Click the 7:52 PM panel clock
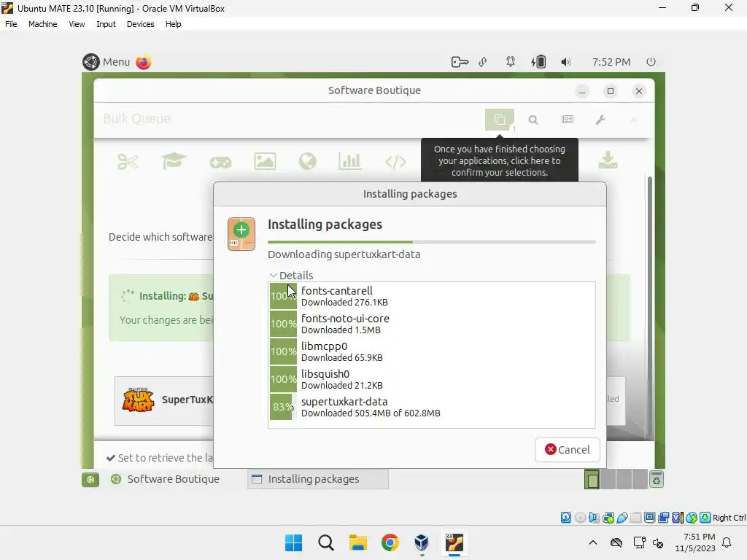Screen dimensions: 747x560 611,62
